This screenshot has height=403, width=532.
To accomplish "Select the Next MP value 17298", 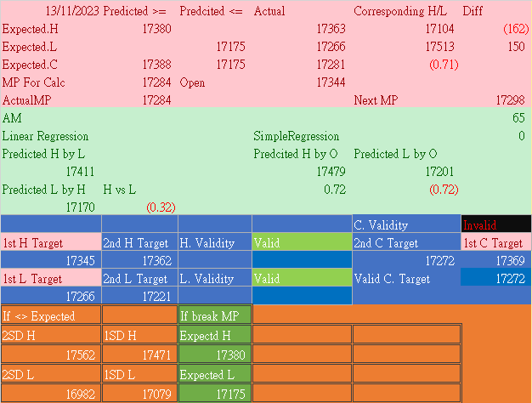I will (509, 100).
